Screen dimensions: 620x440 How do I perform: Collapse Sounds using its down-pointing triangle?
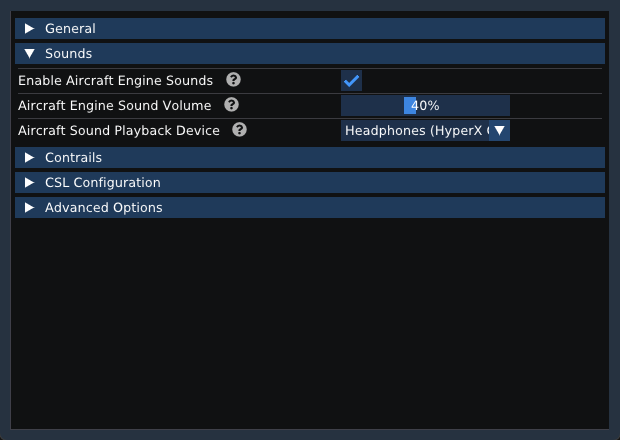click(29, 53)
